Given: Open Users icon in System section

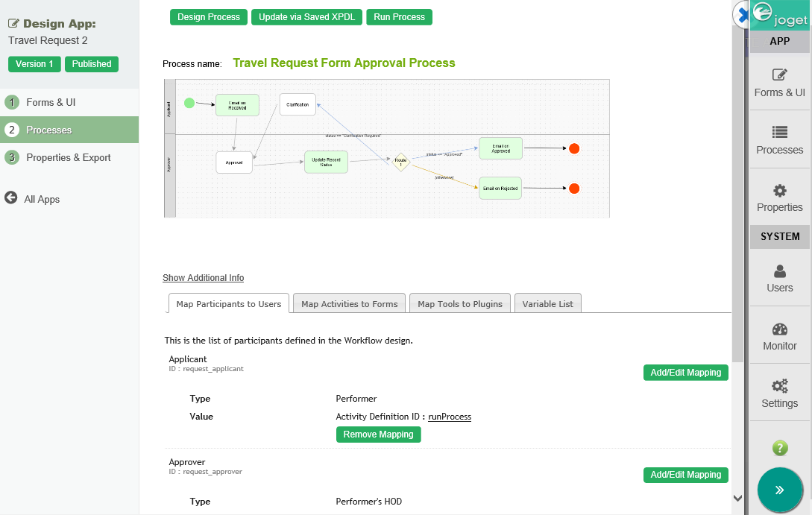Looking at the screenshot, I should click(779, 278).
